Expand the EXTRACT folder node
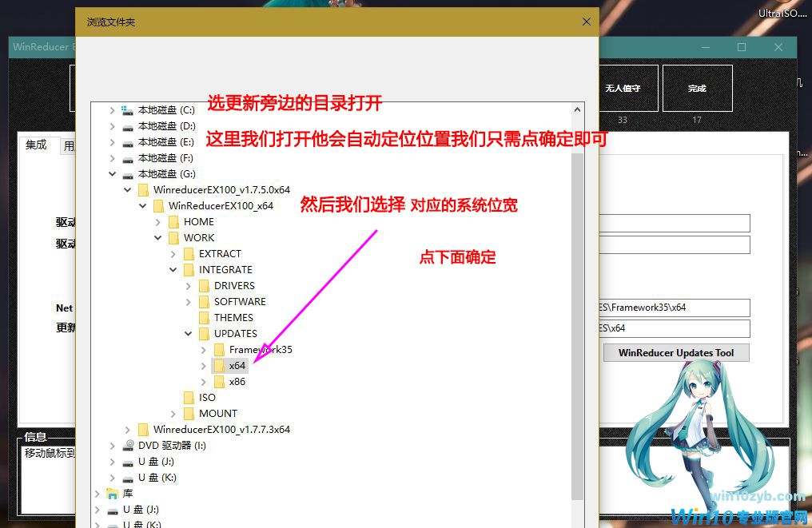The width and height of the screenshot is (812, 528). 173,254
